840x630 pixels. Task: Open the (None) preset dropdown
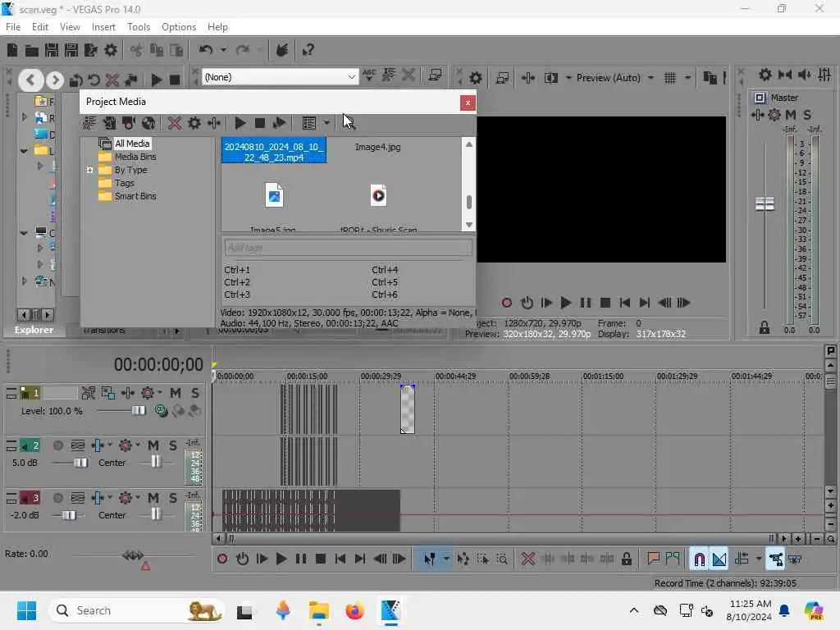[x=351, y=77]
